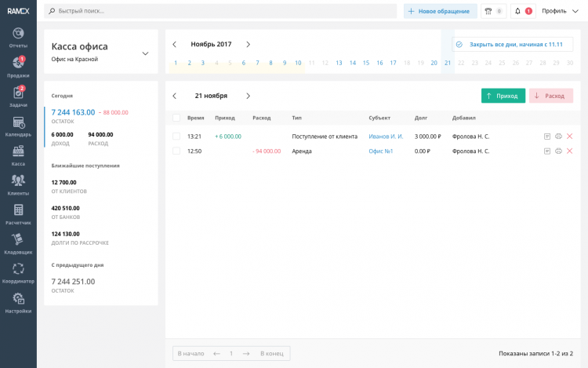588x368 pixels.
Task: Tick the checkbox for the 13:21 entry
Action: (x=176, y=137)
